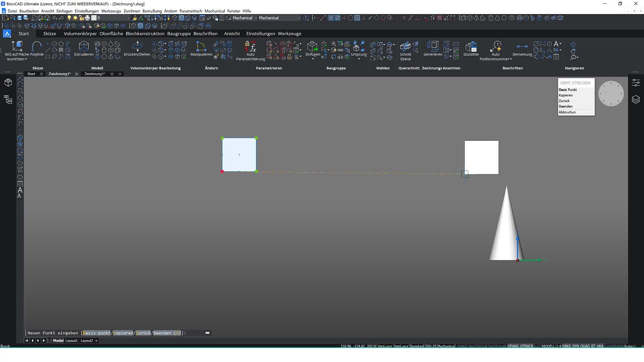Toggle POLAR tracking in status bar

pyautogui.click(x=500, y=346)
